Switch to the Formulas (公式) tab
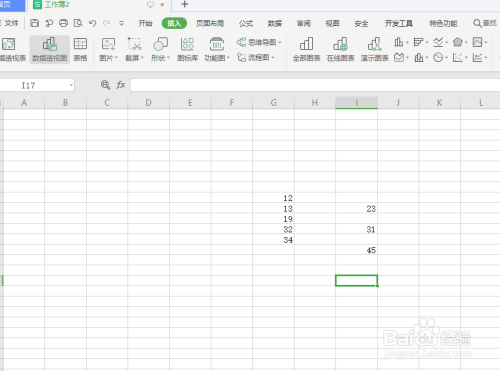500x371 pixels. tap(246, 23)
